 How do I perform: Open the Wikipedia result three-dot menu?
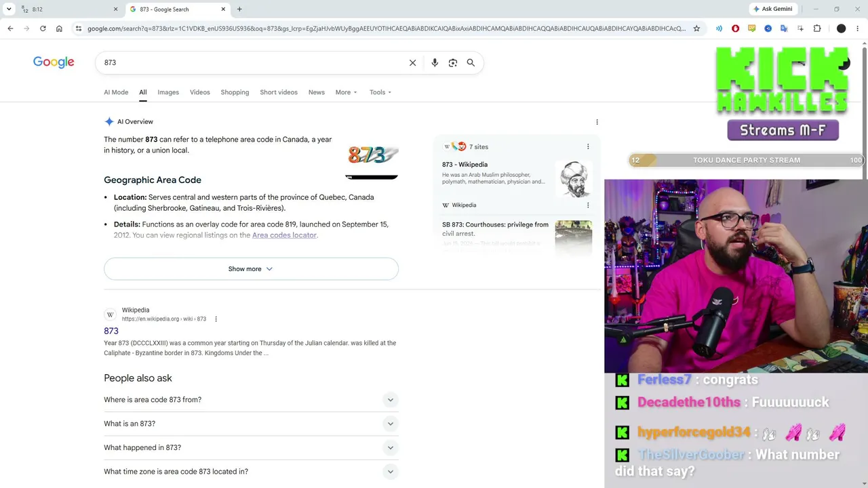[216, 319]
